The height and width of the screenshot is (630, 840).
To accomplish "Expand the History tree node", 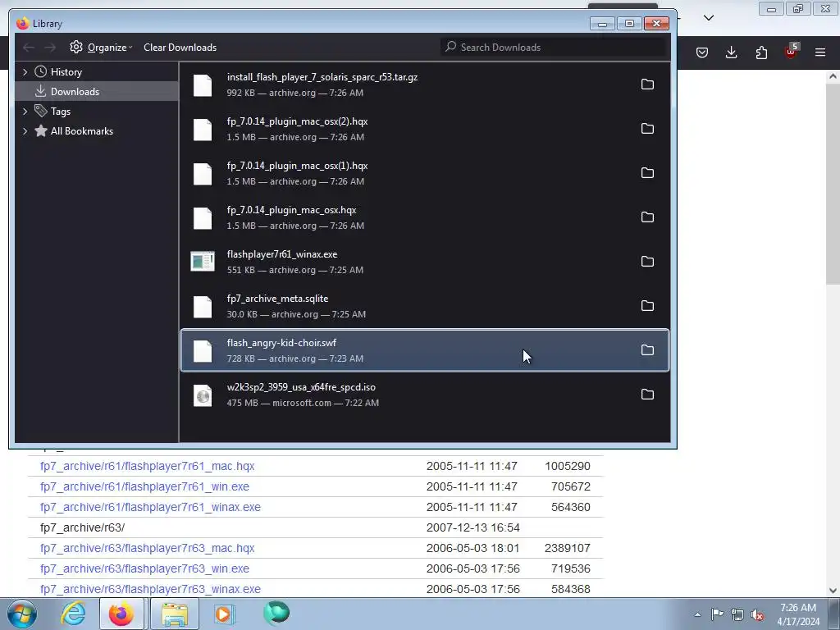I will 25,72.
